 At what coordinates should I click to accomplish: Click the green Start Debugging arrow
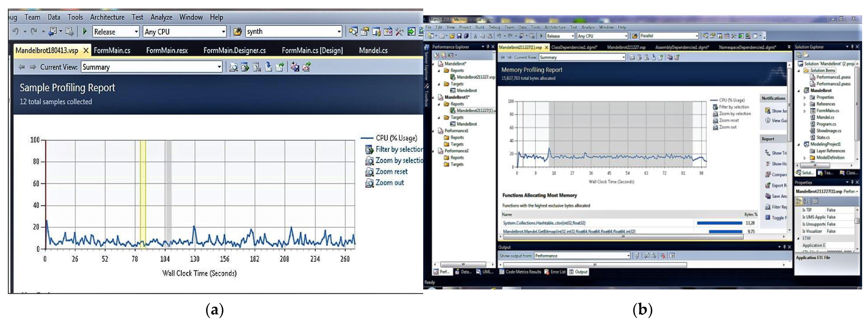(85, 32)
